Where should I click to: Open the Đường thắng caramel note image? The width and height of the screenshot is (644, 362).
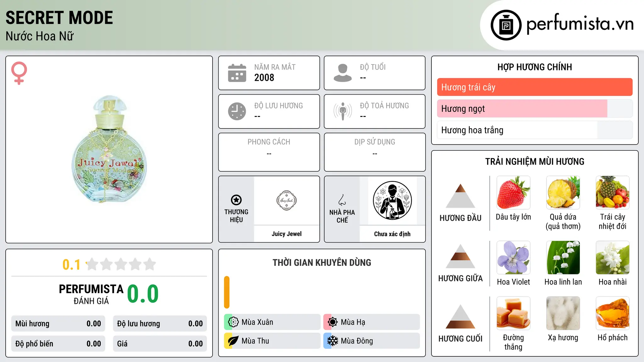[x=514, y=313]
